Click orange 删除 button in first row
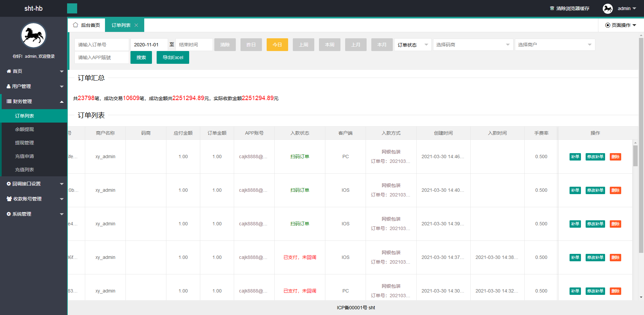This screenshot has height=315, width=644. [x=615, y=157]
